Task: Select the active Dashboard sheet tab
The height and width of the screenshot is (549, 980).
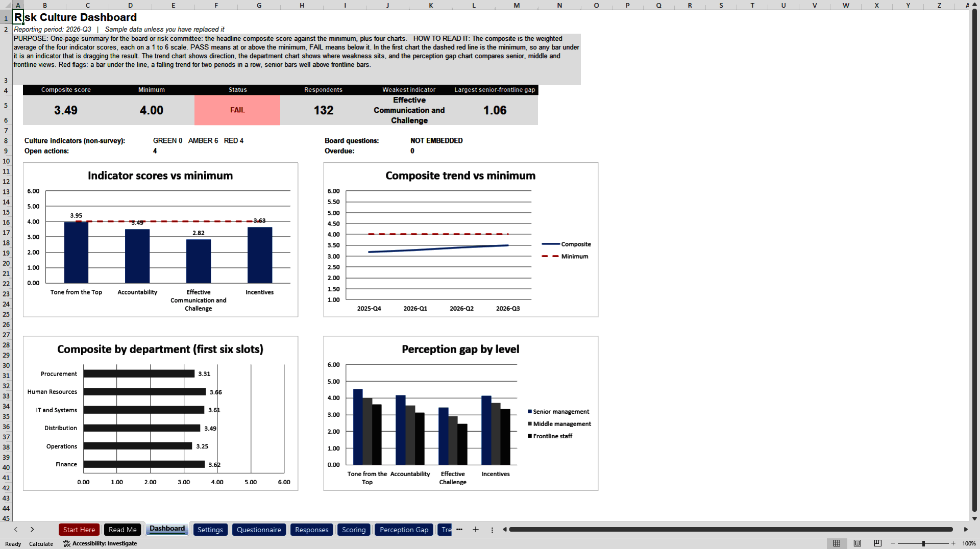Action: coord(167,529)
